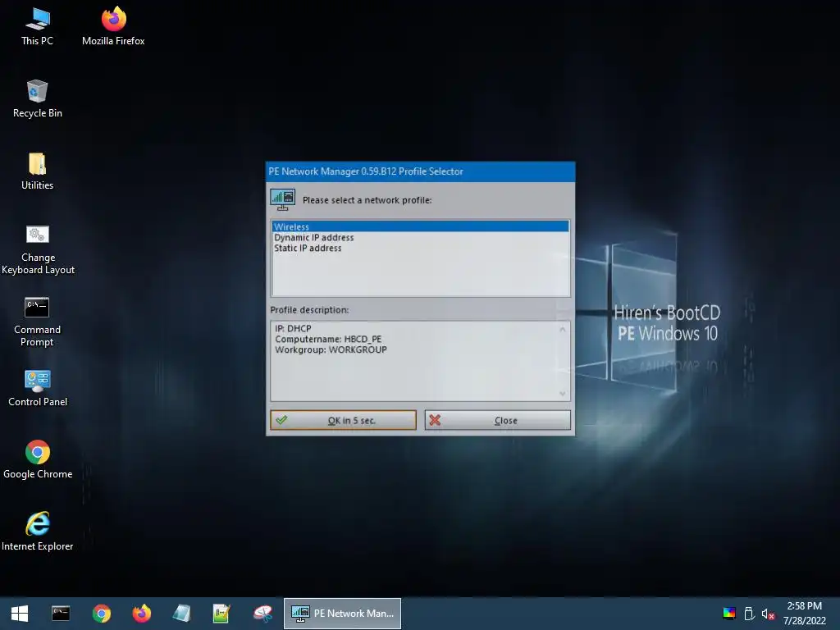Open the Recycle Bin icon
840x630 pixels.
click(38, 99)
